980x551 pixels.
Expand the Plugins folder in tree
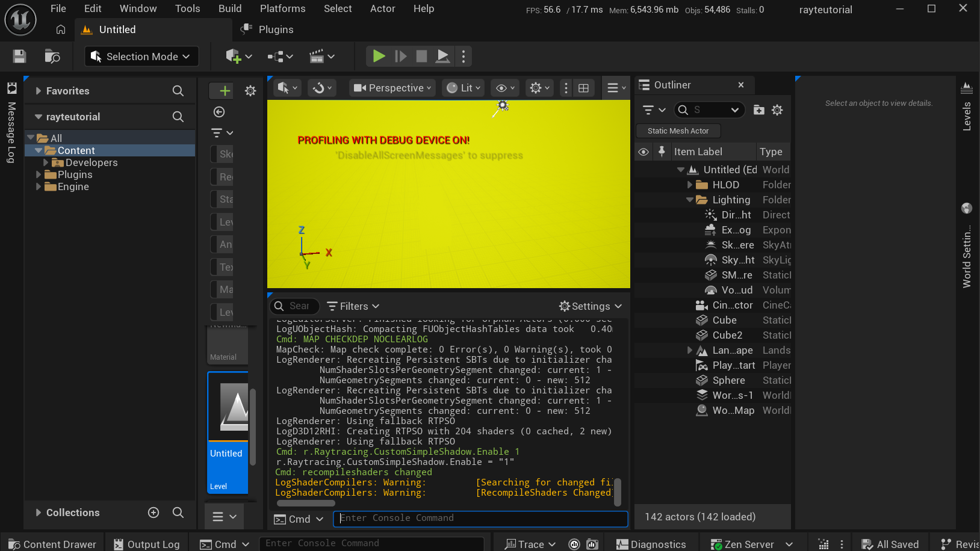(39, 174)
